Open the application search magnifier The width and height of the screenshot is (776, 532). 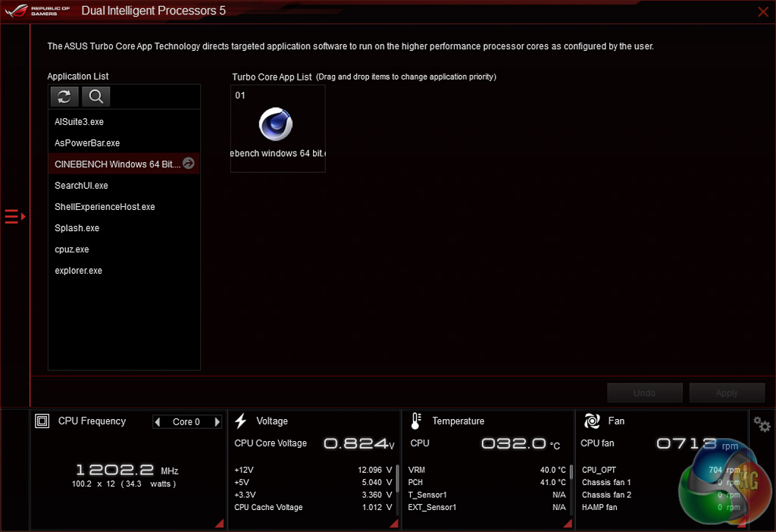coord(96,96)
